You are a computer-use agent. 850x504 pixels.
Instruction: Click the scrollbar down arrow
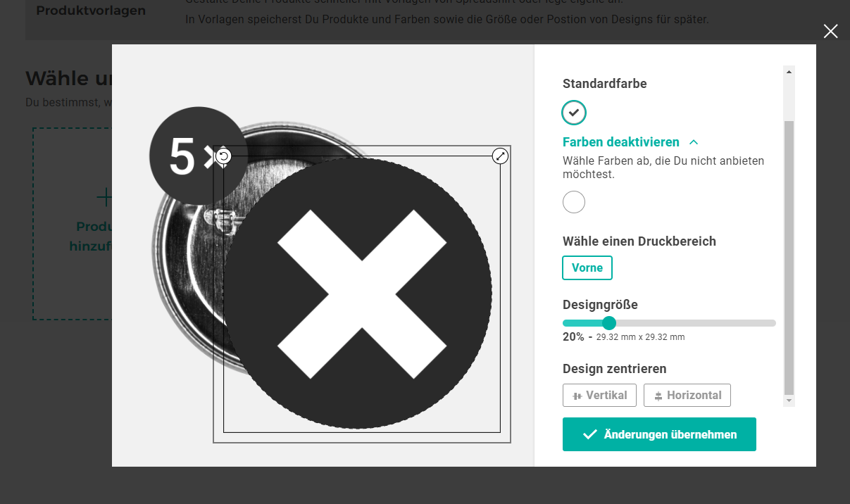coord(789,401)
